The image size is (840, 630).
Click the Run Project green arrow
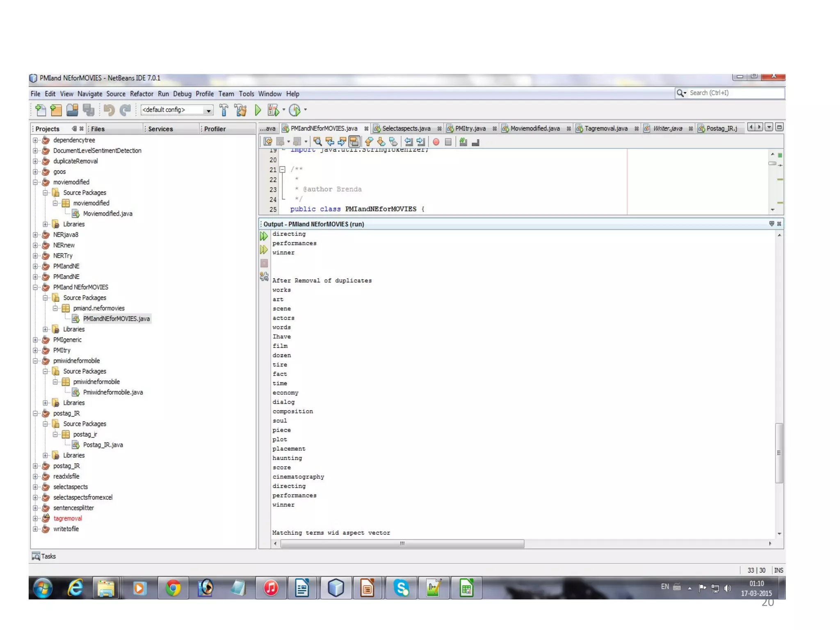[258, 110]
